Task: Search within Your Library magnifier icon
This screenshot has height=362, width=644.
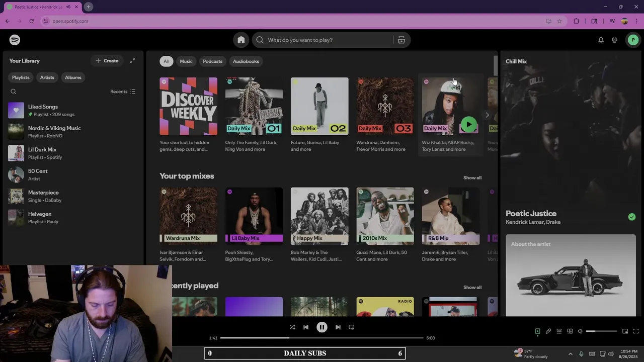Action: pos(14,92)
